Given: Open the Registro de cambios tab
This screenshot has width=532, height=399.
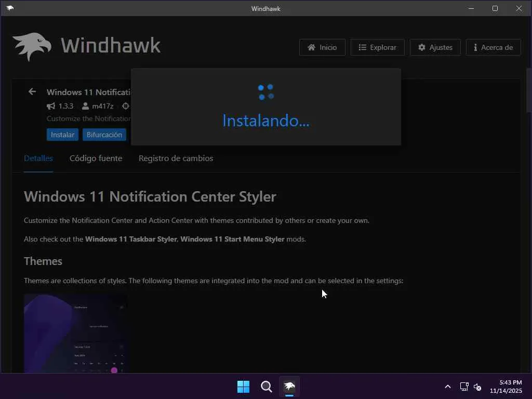Looking at the screenshot, I should pyautogui.click(x=176, y=158).
